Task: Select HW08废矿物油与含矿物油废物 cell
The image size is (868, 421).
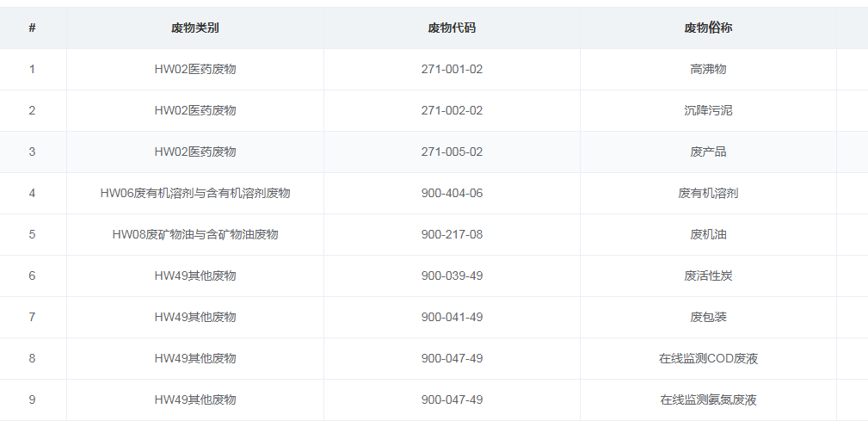Action: point(195,234)
